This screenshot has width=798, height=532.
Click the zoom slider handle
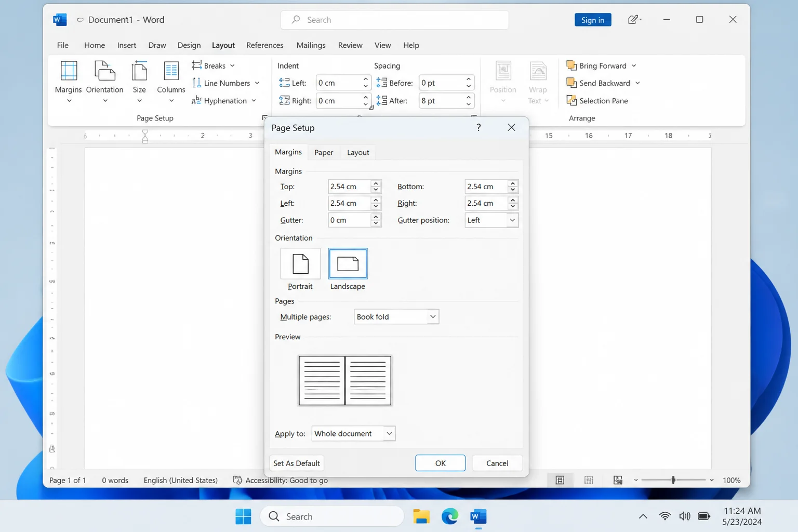pyautogui.click(x=673, y=480)
